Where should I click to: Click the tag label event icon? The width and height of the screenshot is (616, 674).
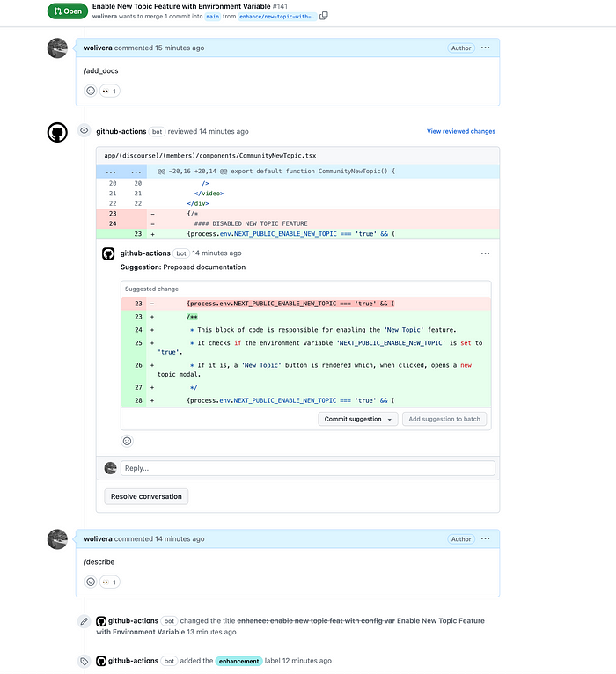point(84,661)
